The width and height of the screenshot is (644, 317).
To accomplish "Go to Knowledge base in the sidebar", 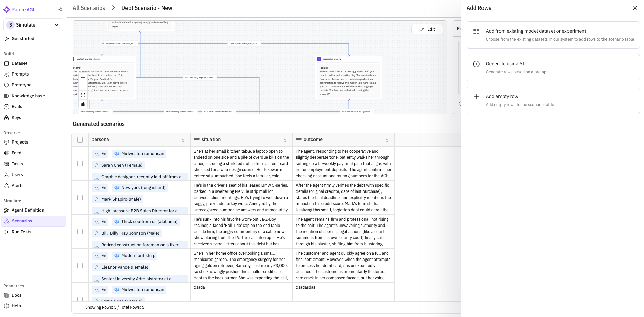I will point(28,96).
